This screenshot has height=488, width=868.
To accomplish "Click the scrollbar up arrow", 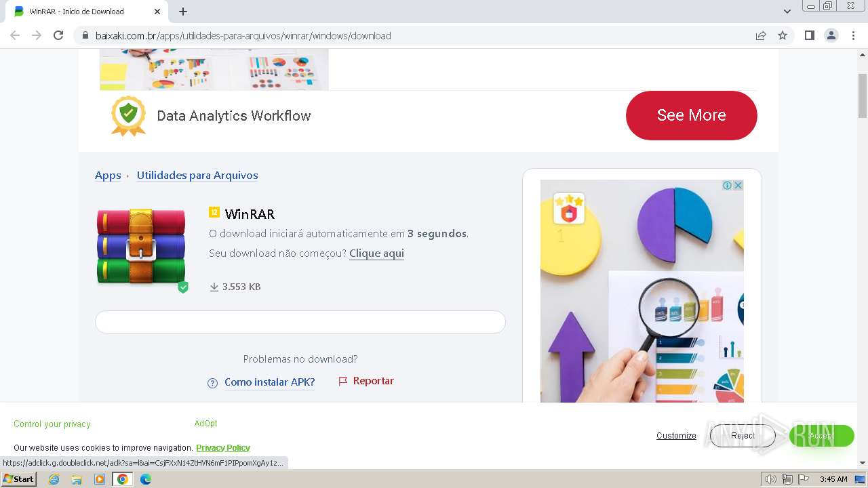I will tap(863, 54).
